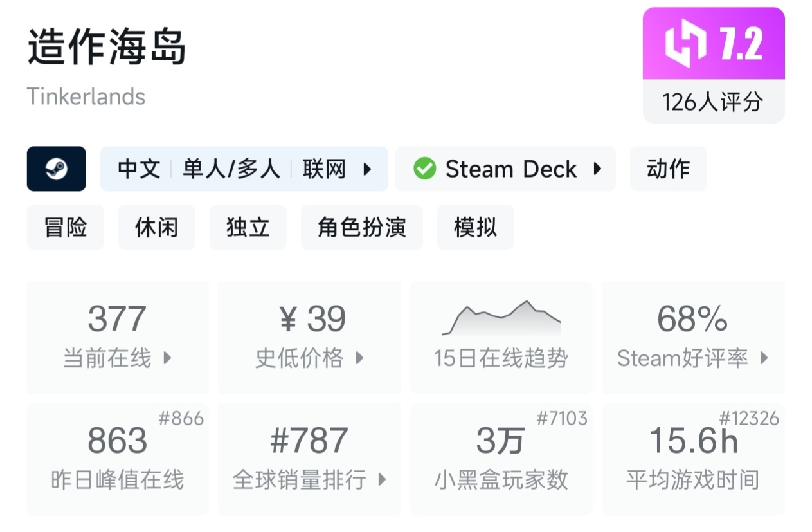
Task: Tap the 小黑盒玩家数 3万 stat card
Action: (501, 459)
